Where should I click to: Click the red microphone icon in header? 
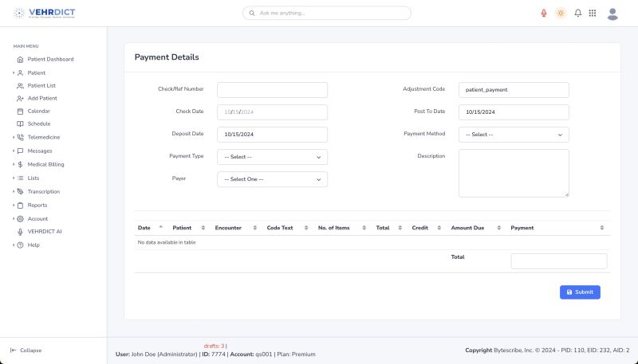coord(544,13)
